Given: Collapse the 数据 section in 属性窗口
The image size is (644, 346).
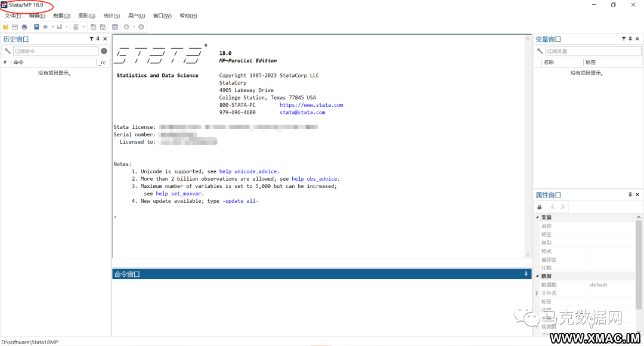Looking at the screenshot, I should pyautogui.click(x=537, y=276).
